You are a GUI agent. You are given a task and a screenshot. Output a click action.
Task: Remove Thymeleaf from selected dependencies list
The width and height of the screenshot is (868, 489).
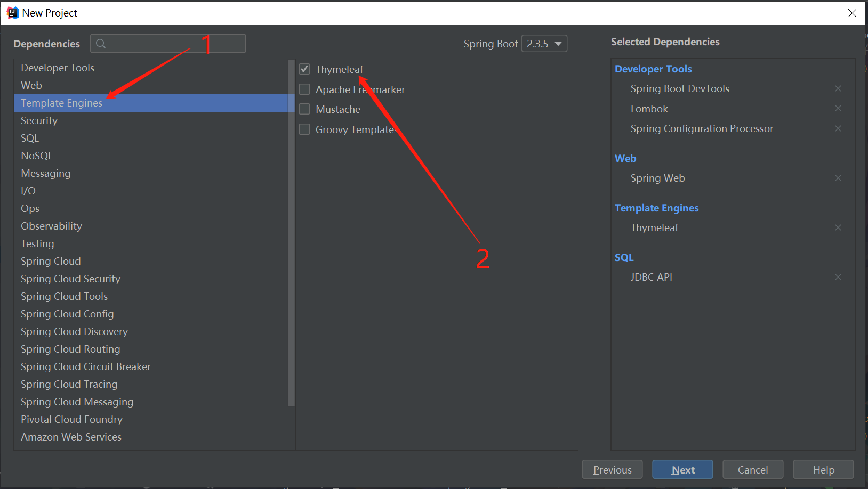click(x=838, y=227)
